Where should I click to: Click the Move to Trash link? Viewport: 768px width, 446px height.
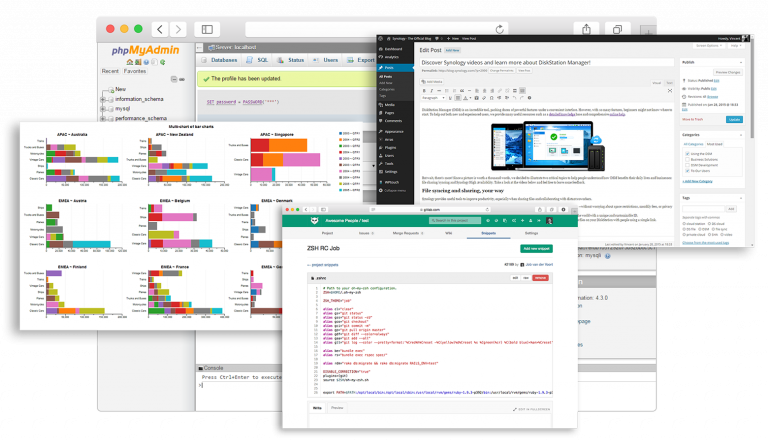[x=692, y=119]
